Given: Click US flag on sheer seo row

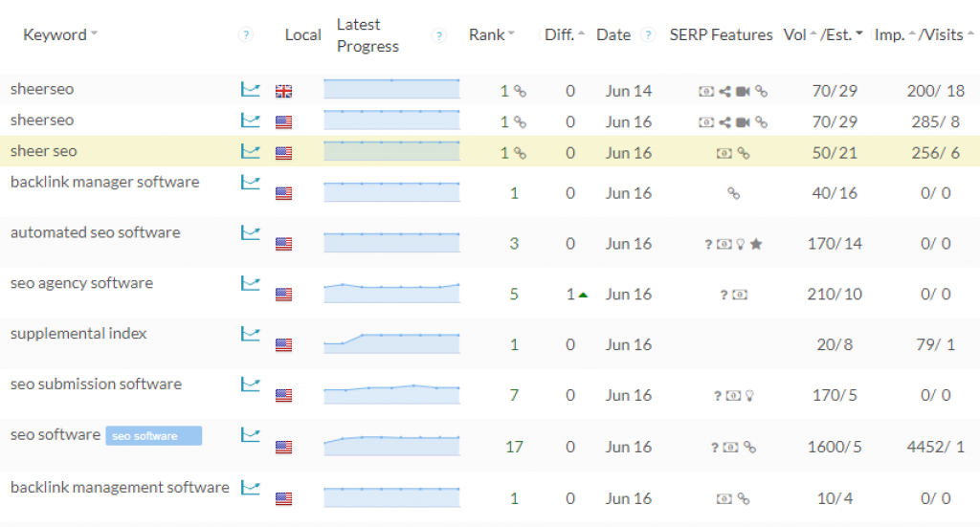Looking at the screenshot, I should [x=283, y=153].
